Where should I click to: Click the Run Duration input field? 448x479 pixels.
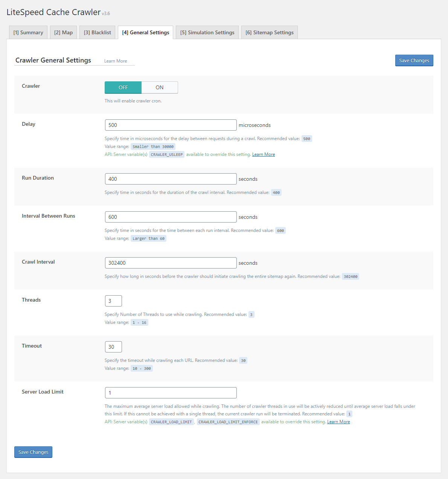point(171,179)
